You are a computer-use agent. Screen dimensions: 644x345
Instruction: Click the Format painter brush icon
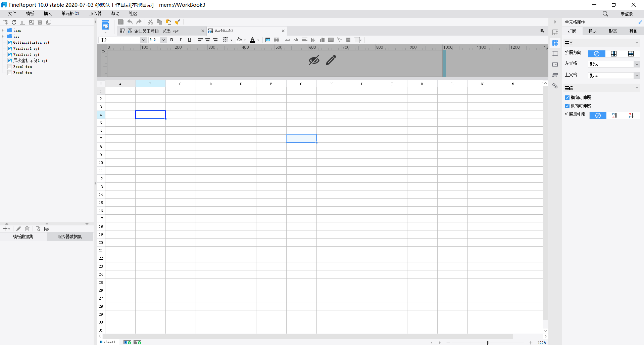tap(178, 22)
